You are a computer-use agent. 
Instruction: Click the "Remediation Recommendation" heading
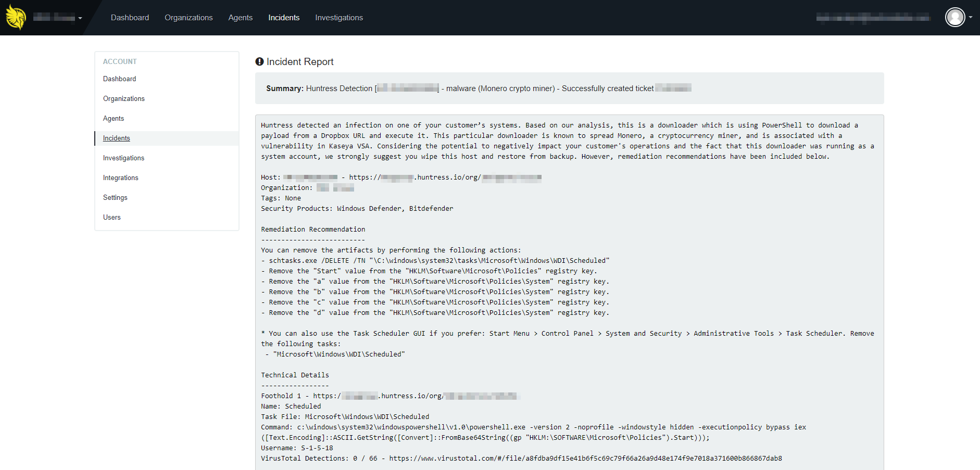click(x=313, y=230)
